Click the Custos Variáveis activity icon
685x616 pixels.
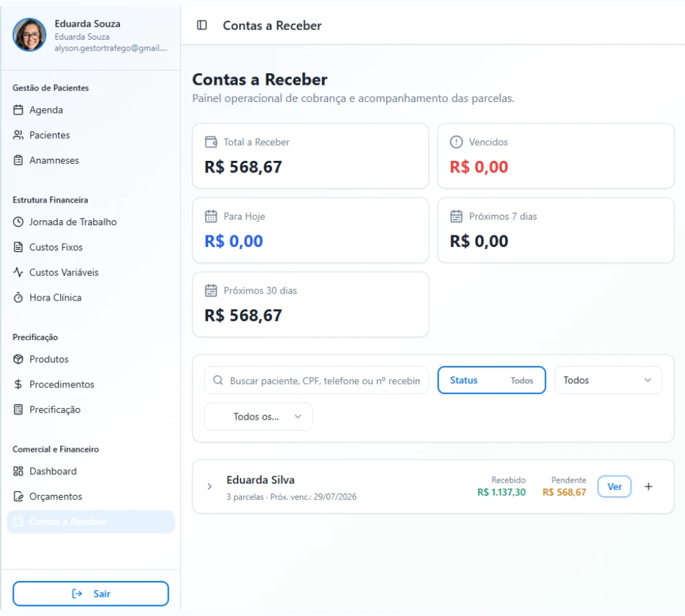click(x=18, y=272)
